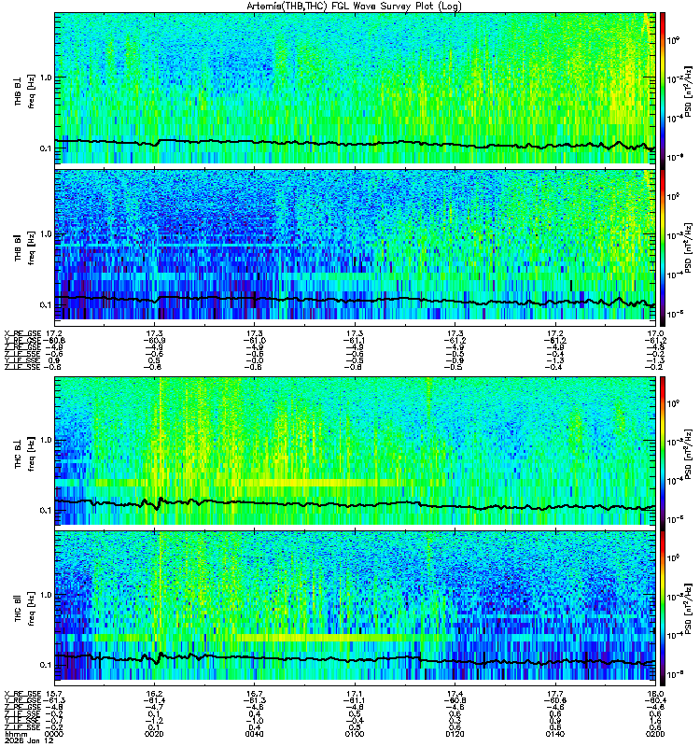This screenshot has height=747, width=700.
Task: Click the THC X_RE_GSE value 17.7
Action: click(555, 693)
